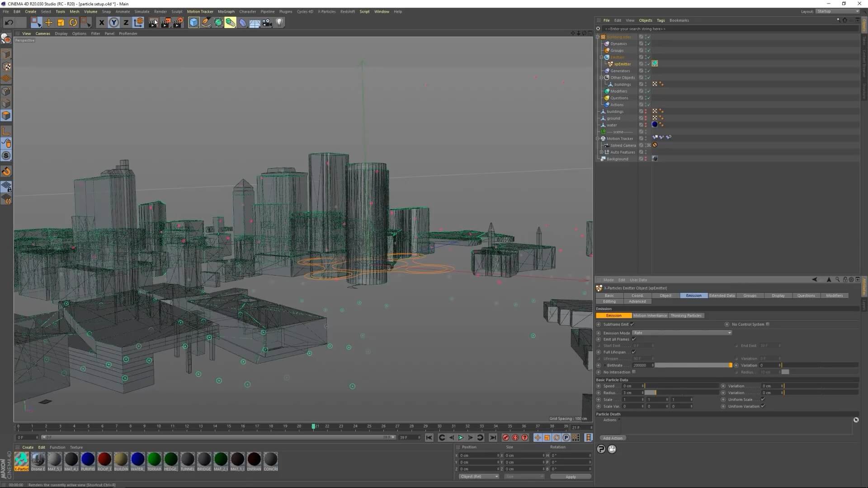Click the Camera object icon
868x488 pixels.
(x=267, y=23)
